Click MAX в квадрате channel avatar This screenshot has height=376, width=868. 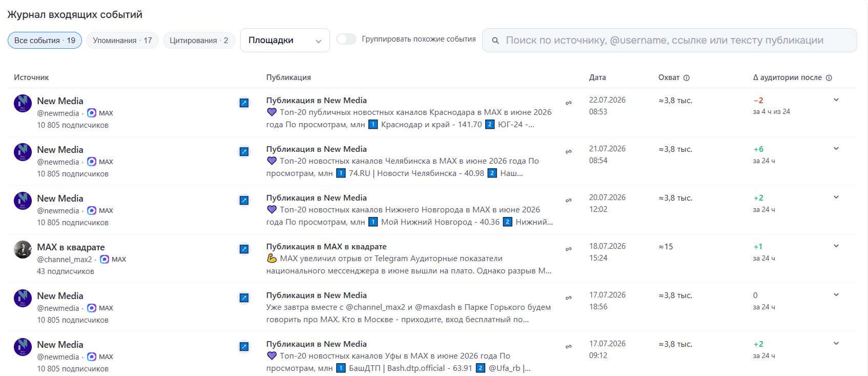[x=23, y=250]
